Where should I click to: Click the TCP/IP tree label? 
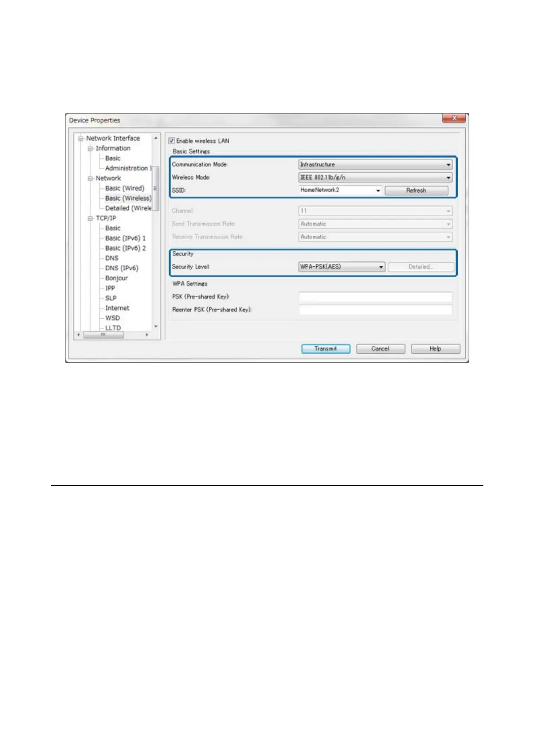[x=106, y=218]
